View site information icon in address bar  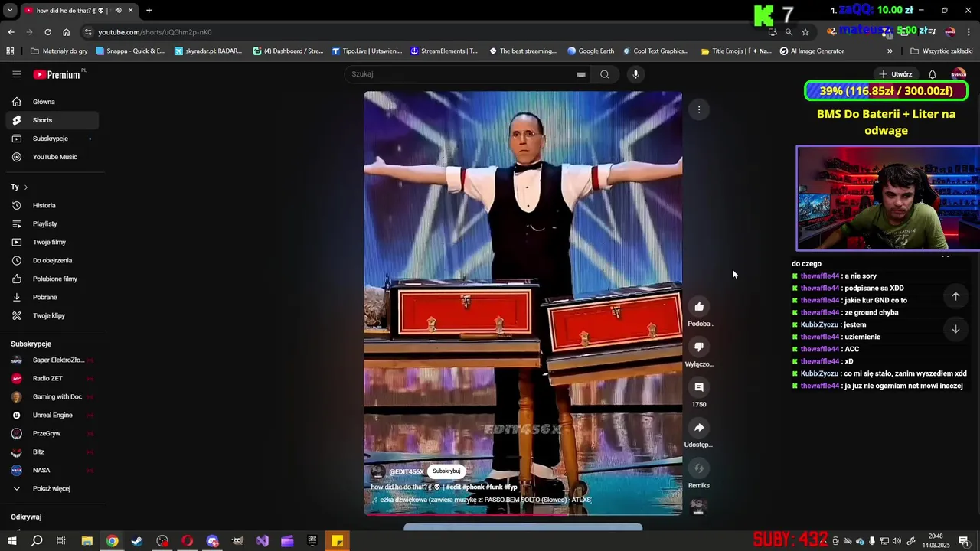tap(88, 32)
